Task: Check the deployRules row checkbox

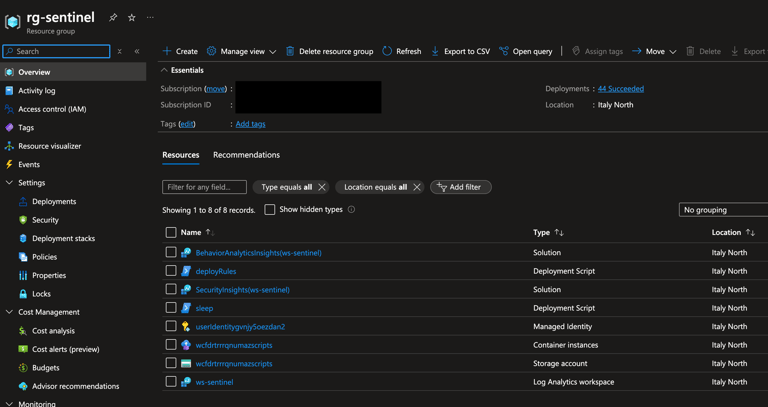Action: 171,271
